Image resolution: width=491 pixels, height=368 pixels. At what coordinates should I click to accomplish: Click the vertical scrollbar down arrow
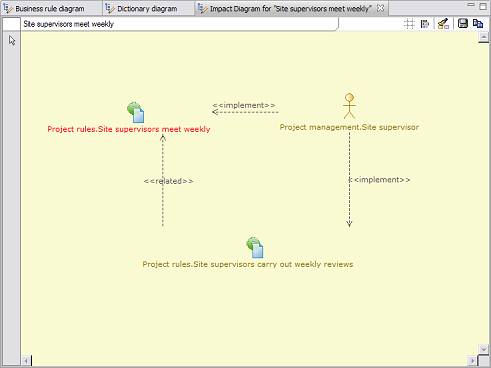(484, 349)
